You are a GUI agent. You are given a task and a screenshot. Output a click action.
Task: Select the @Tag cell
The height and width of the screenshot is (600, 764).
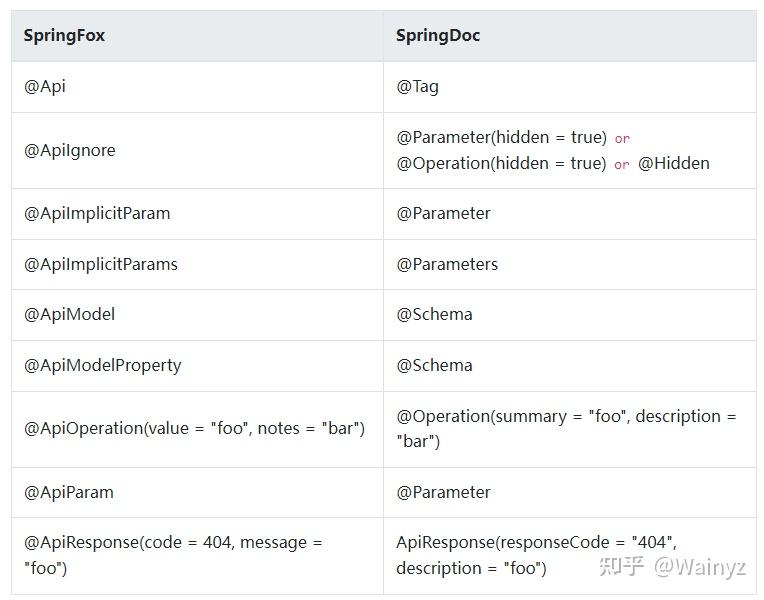coord(418,86)
